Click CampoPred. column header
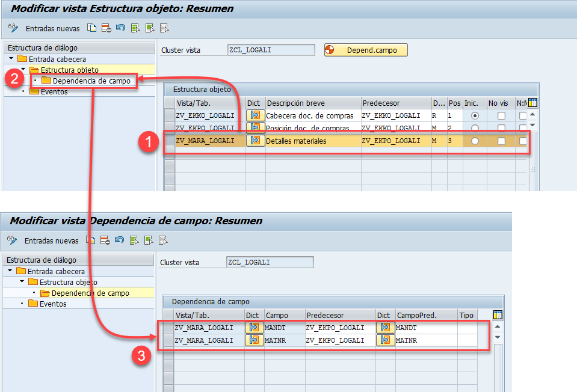577x392 pixels. pyautogui.click(x=427, y=316)
